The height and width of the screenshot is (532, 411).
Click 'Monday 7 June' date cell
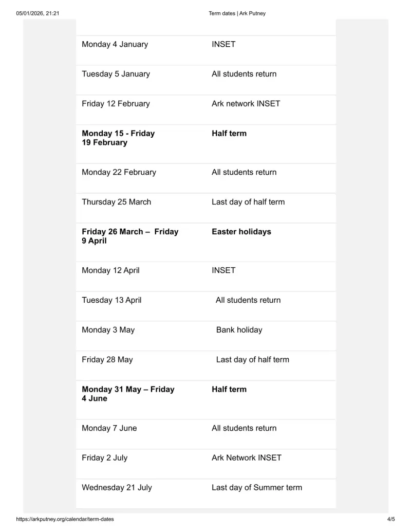(109, 428)
